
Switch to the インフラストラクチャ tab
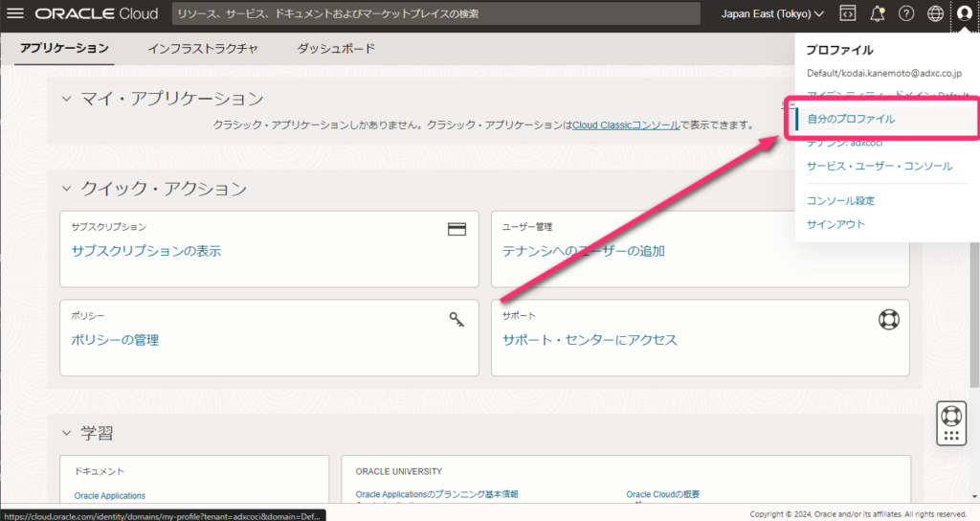tap(202, 48)
